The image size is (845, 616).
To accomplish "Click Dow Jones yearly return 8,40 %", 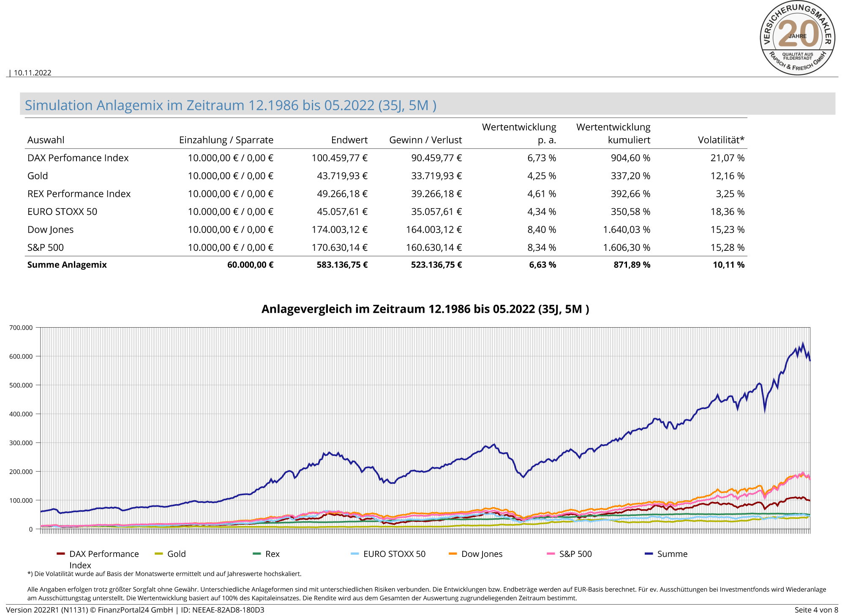I will [x=542, y=230].
